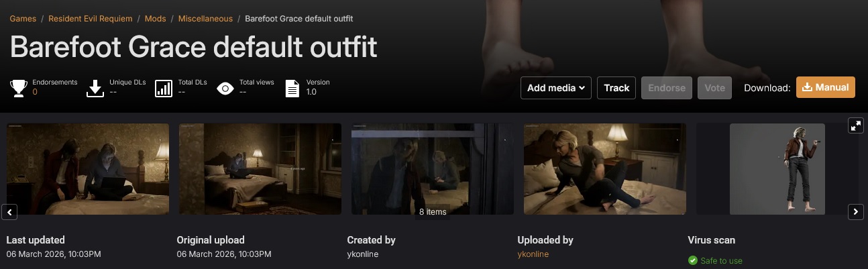Click the Vote button
Viewport: 868px width, 269px height.
pyautogui.click(x=714, y=88)
